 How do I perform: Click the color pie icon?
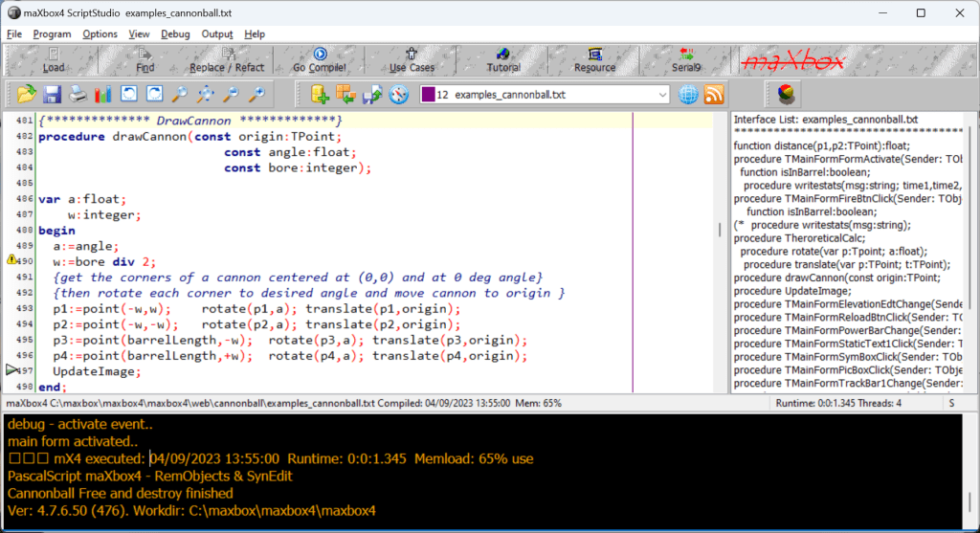pyautogui.click(x=786, y=94)
